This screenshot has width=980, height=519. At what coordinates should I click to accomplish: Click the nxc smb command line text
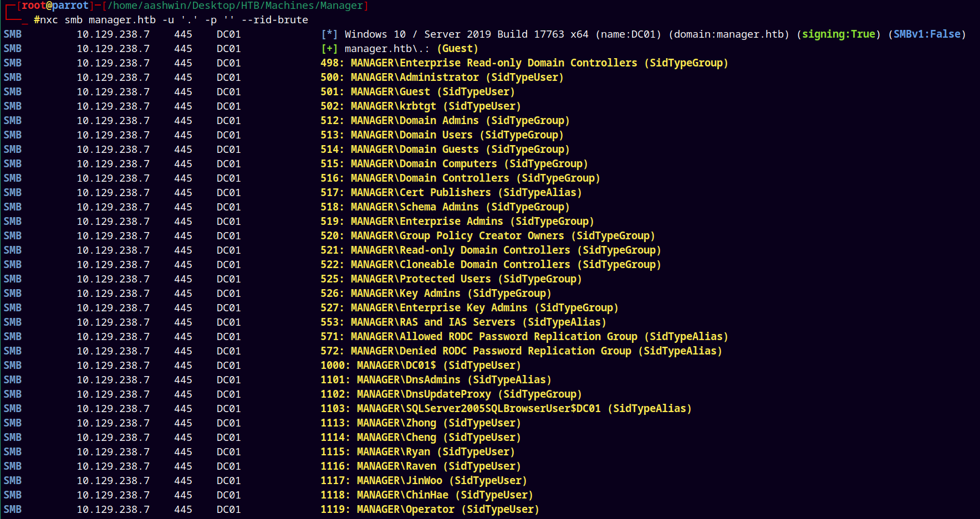171,20
